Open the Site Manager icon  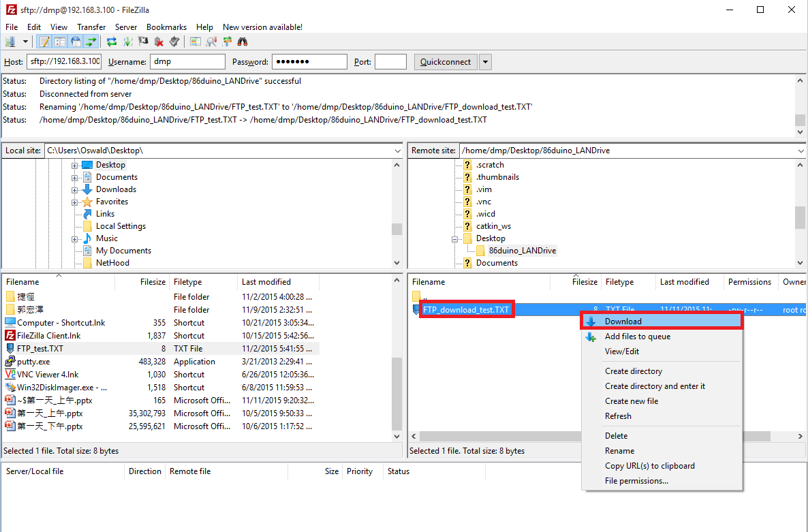pos(10,42)
